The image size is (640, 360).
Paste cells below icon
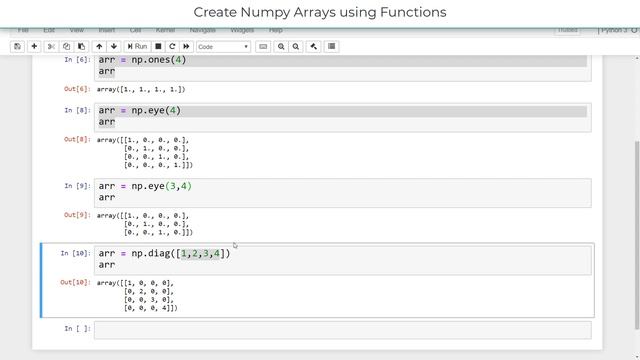pos(81,47)
